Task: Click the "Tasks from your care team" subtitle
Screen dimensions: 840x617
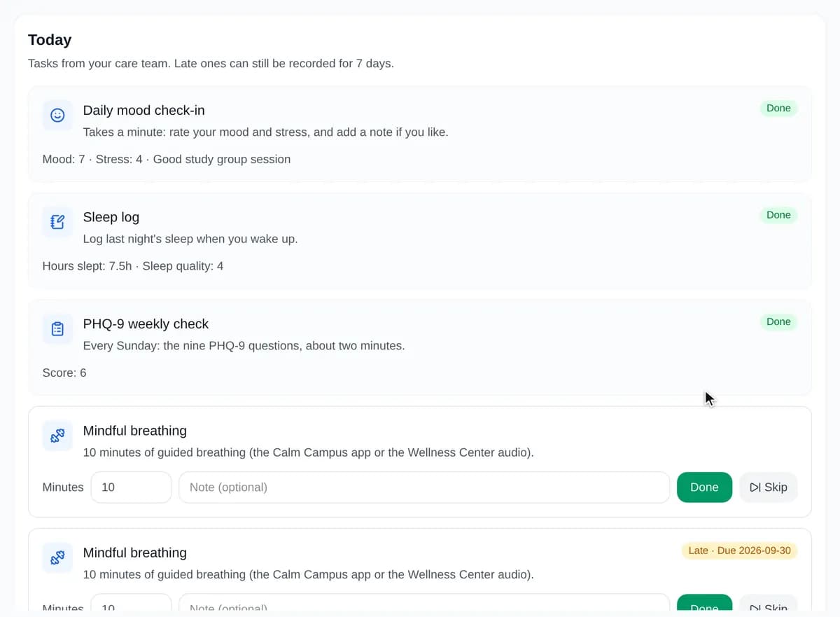Action: click(211, 64)
